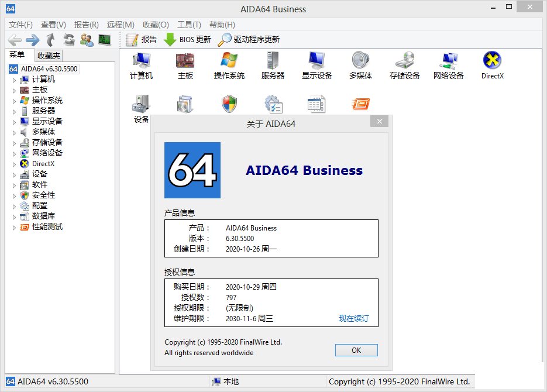547x392 pixels.
Task: Open the 工具(T) menu
Action: (189, 25)
